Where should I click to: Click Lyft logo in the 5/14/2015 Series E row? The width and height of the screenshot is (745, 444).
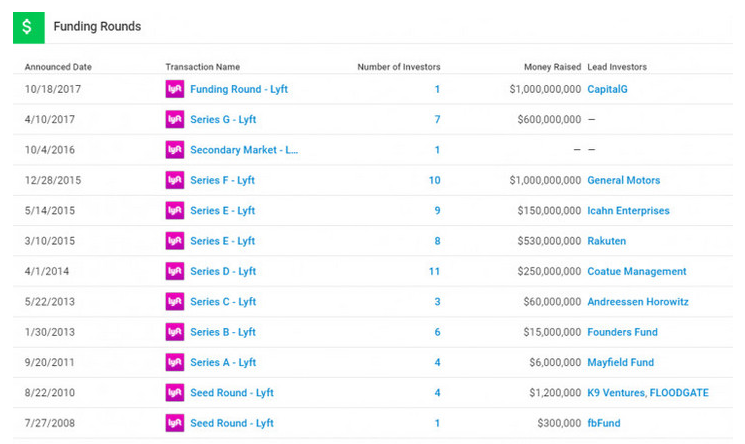175,211
